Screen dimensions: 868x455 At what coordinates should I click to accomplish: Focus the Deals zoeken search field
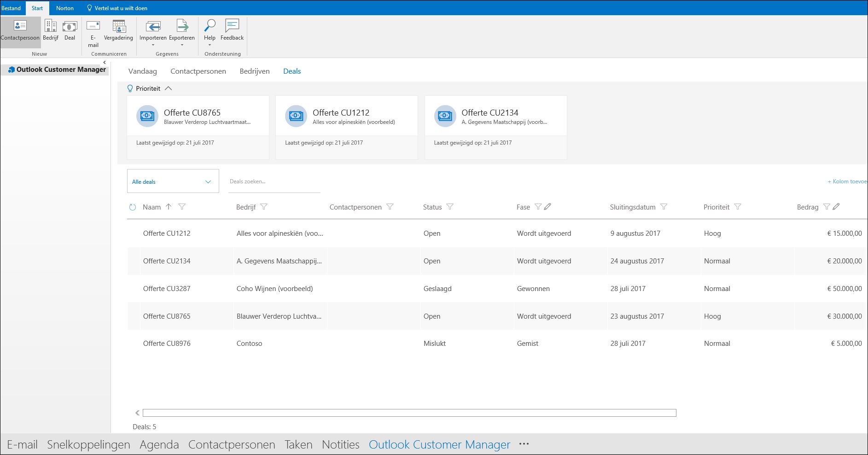click(x=274, y=181)
